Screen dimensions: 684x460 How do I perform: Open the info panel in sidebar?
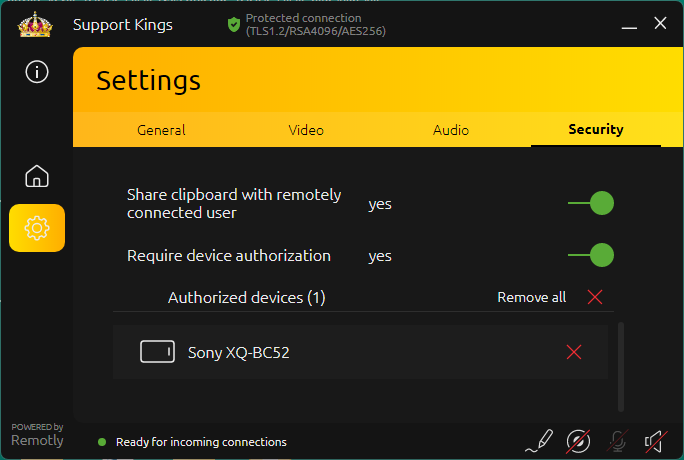click(37, 71)
